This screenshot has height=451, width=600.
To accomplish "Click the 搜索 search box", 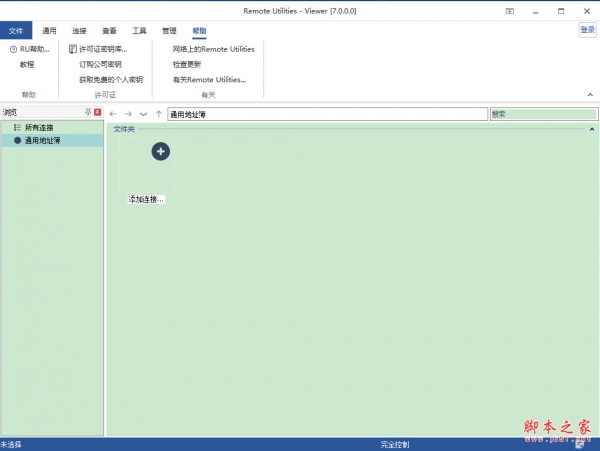I will point(544,114).
